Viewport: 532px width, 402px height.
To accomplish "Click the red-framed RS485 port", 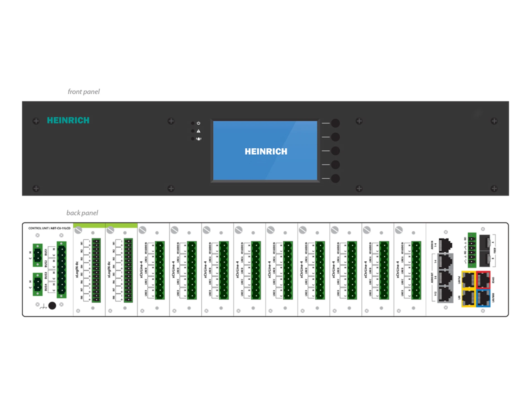I will [483, 280].
